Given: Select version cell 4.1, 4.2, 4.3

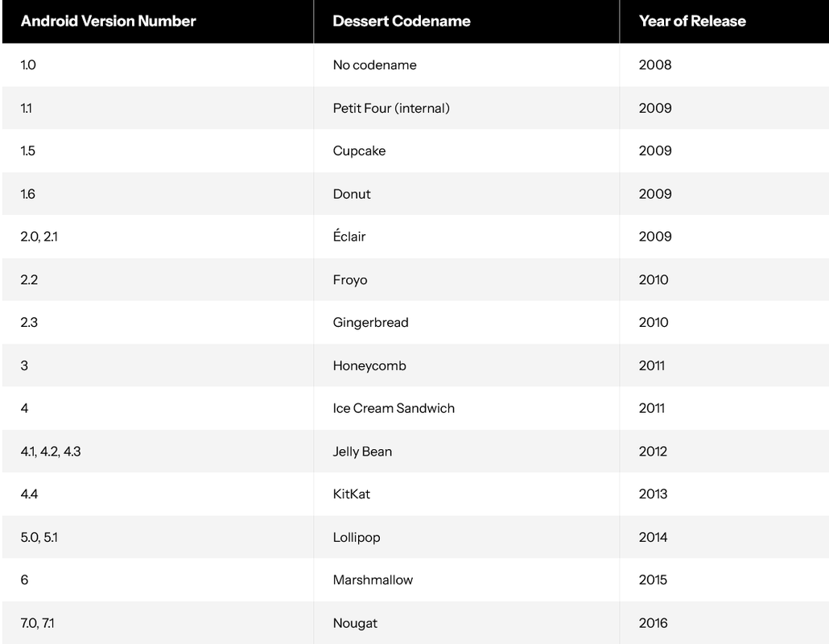Looking at the screenshot, I should point(158,451).
